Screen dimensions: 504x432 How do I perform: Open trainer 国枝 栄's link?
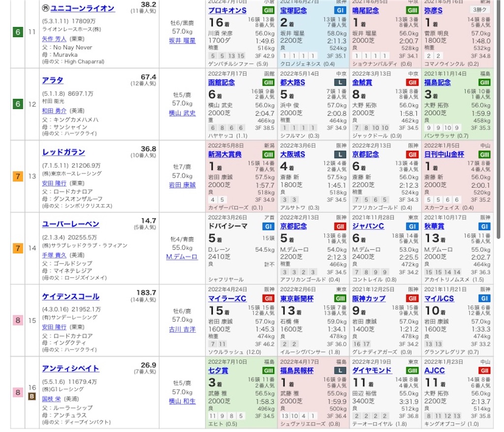pos(51,399)
